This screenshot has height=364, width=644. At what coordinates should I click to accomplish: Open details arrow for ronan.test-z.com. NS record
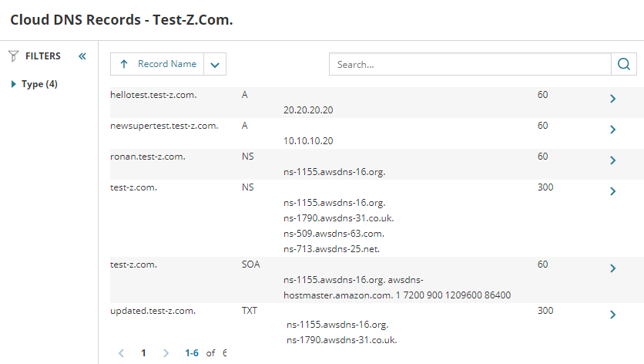coord(612,160)
